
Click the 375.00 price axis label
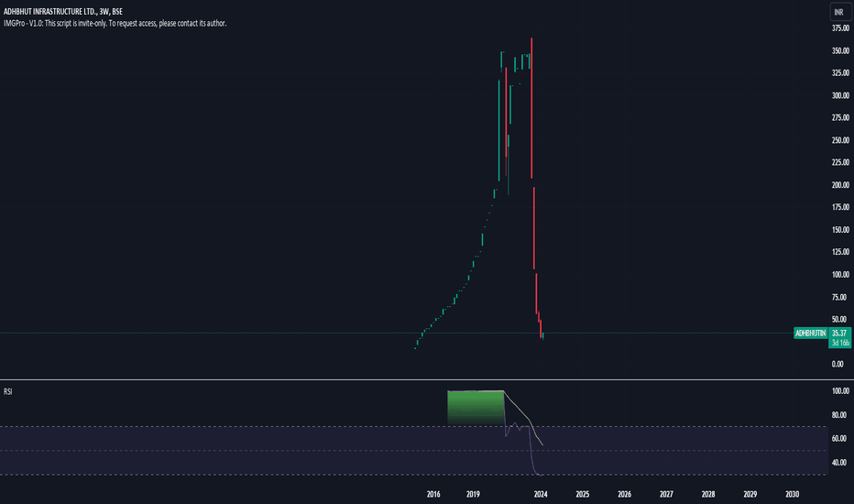click(x=840, y=28)
